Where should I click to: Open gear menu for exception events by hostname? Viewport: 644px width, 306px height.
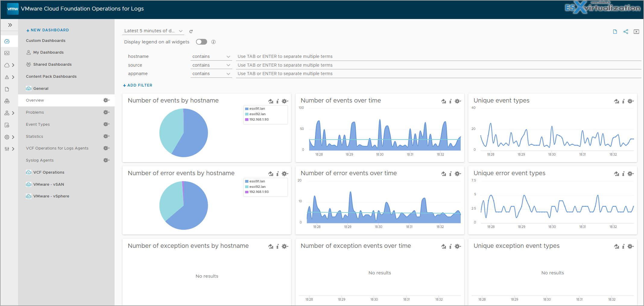point(285,247)
